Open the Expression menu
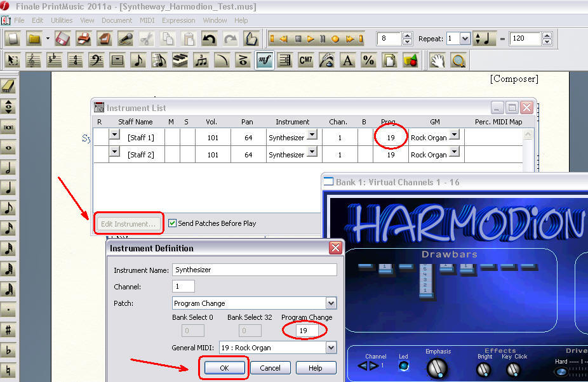 click(178, 20)
